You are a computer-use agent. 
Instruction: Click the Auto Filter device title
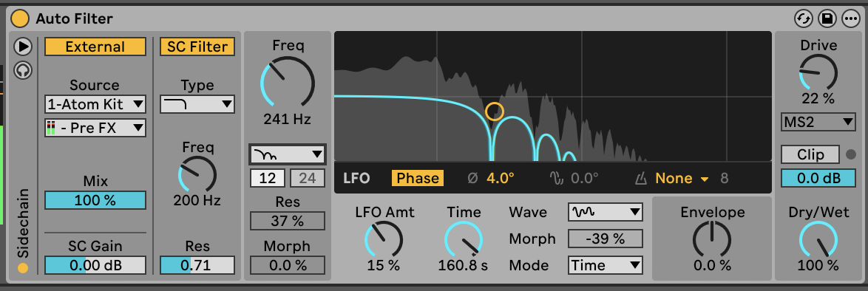point(74,18)
